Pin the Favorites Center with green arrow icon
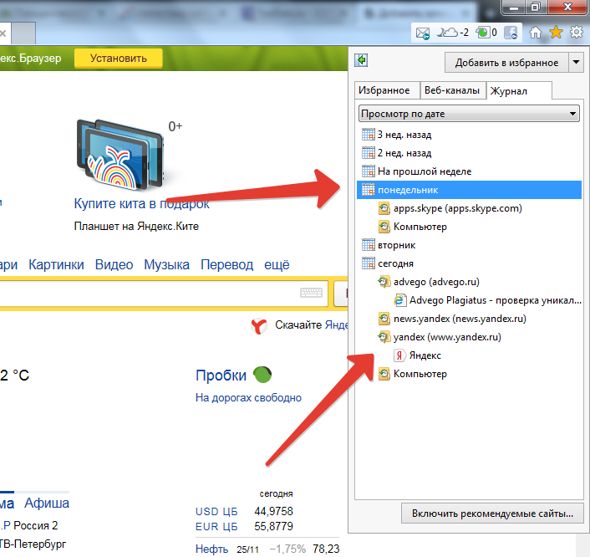Image resolution: width=590 pixels, height=557 pixels. (x=361, y=60)
